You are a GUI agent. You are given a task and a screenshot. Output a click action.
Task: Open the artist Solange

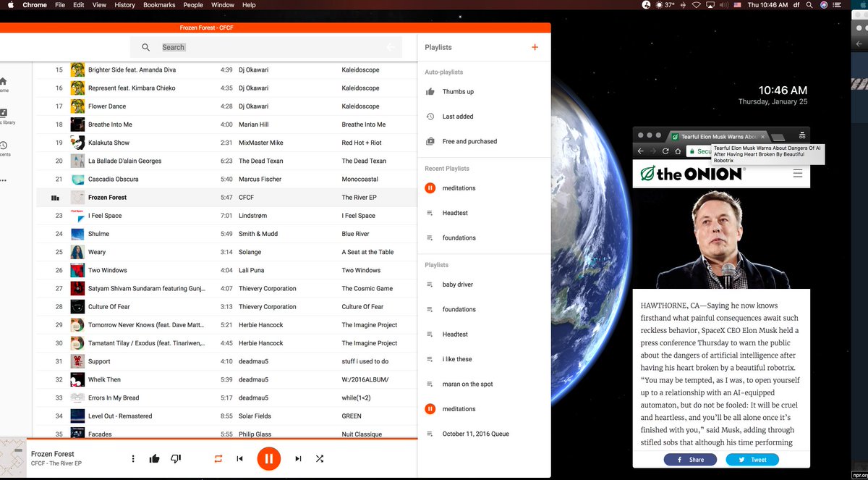[x=250, y=252]
